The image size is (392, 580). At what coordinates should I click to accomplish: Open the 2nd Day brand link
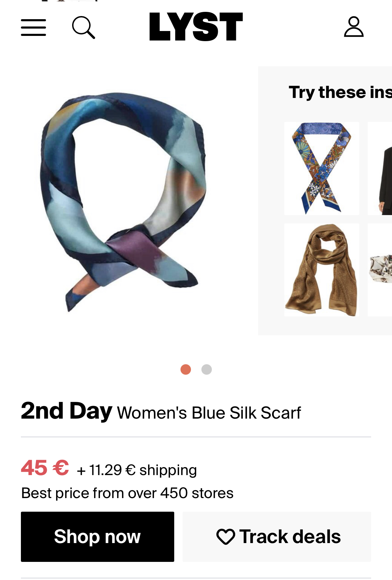pos(67,411)
